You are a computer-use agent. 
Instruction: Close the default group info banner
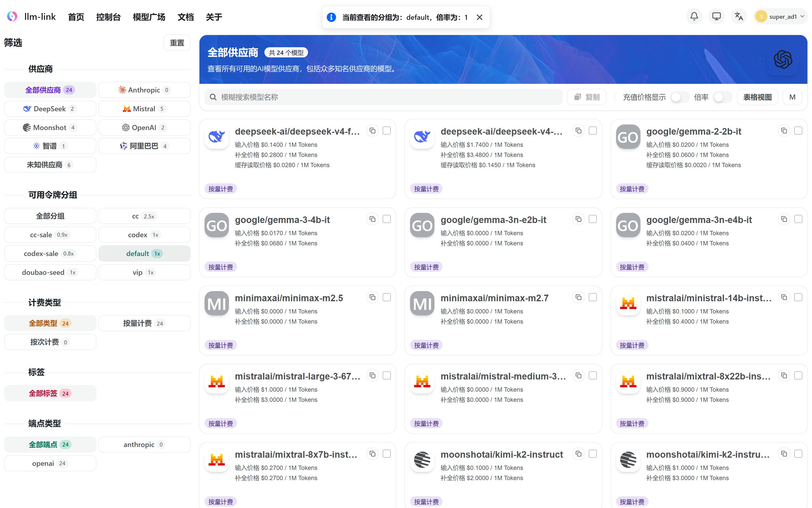point(480,17)
